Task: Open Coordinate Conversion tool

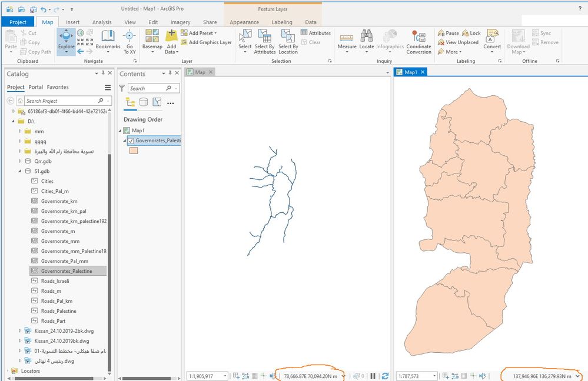Action: [419, 42]
